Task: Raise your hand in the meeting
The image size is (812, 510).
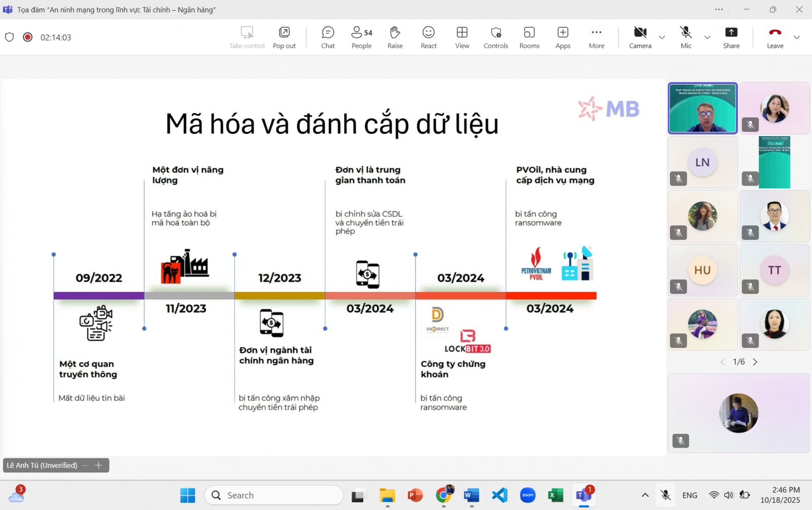Action: [395, 38]
